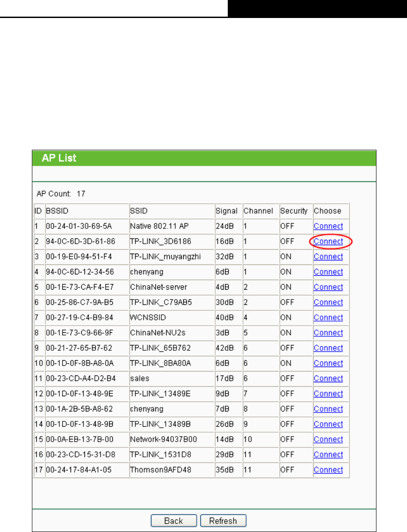Select SSID WCNSSID cell
407x532 pixels.
tap(172, 318)
